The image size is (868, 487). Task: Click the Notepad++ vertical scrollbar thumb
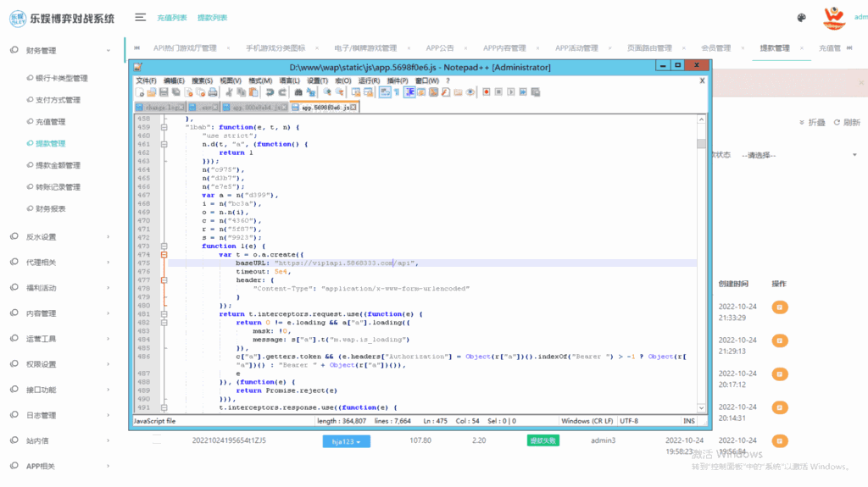coord(701,144)
